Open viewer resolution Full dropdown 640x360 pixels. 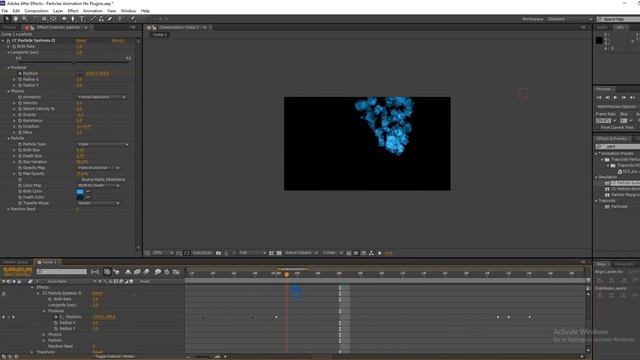coord(252,253)
